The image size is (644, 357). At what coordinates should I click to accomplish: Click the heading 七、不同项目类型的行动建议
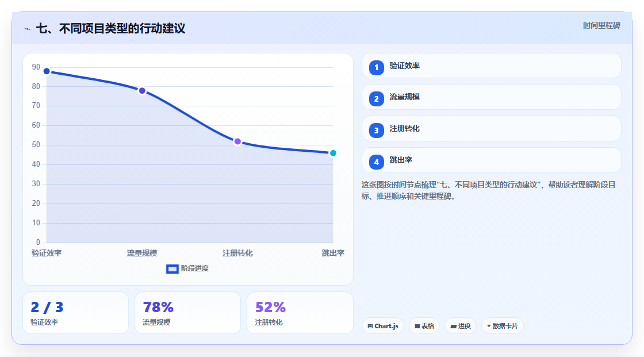111,28
